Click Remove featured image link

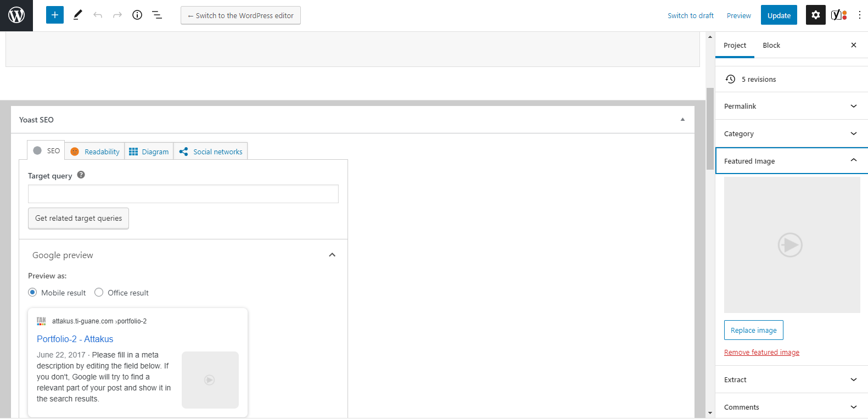click(761, 353)
